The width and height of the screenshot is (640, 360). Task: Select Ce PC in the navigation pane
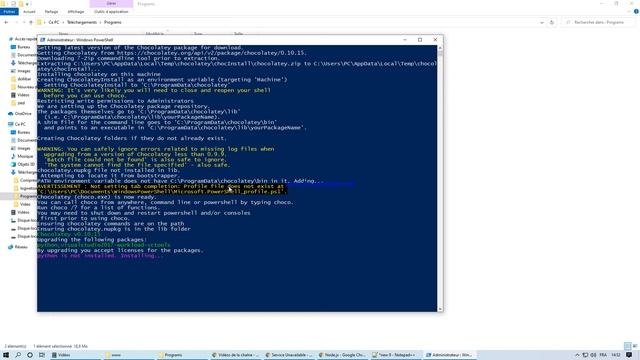point(20,124)
